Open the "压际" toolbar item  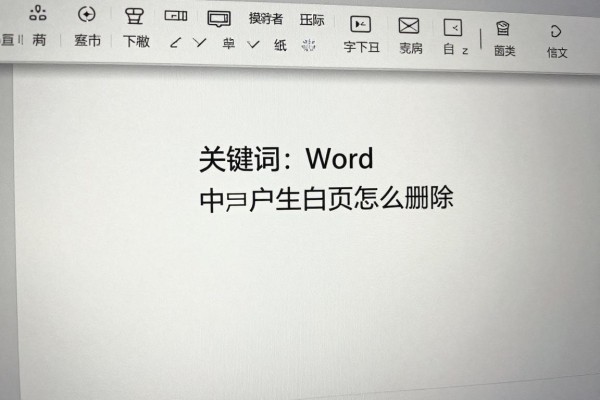coord(312,20)
